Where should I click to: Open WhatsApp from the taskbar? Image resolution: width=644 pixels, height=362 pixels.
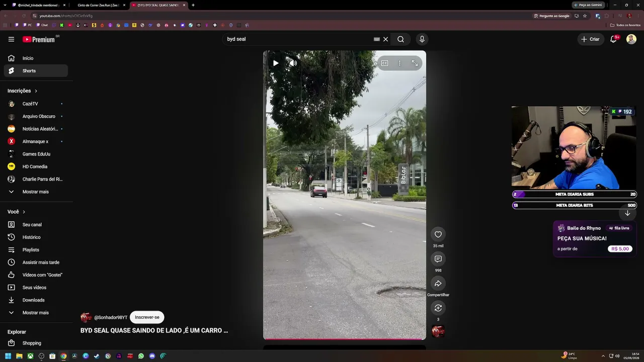[141, 356]
